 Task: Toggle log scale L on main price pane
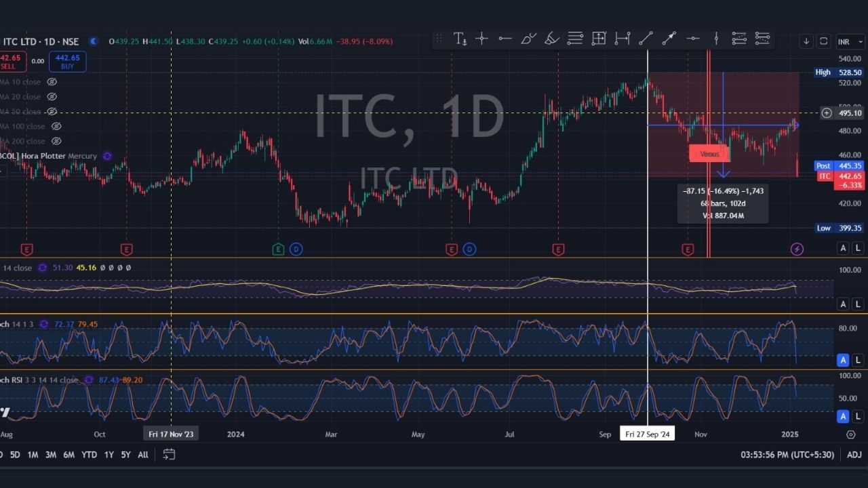coord(858,248)
